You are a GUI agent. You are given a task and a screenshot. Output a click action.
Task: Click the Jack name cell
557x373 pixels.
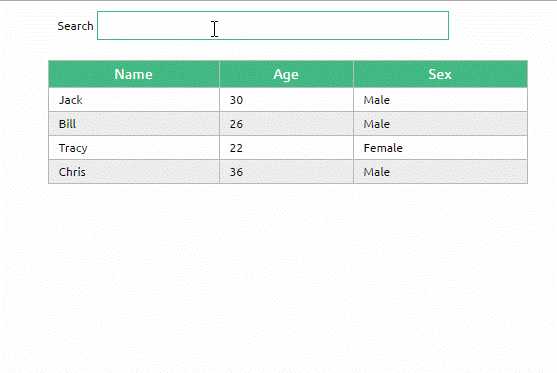134,100
